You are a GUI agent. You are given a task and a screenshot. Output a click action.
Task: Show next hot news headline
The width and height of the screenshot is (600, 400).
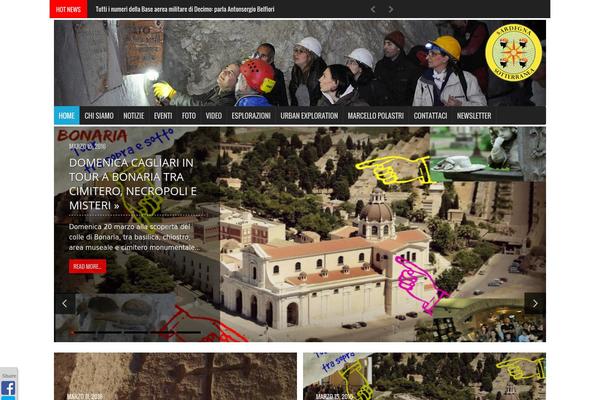[391, 9]
